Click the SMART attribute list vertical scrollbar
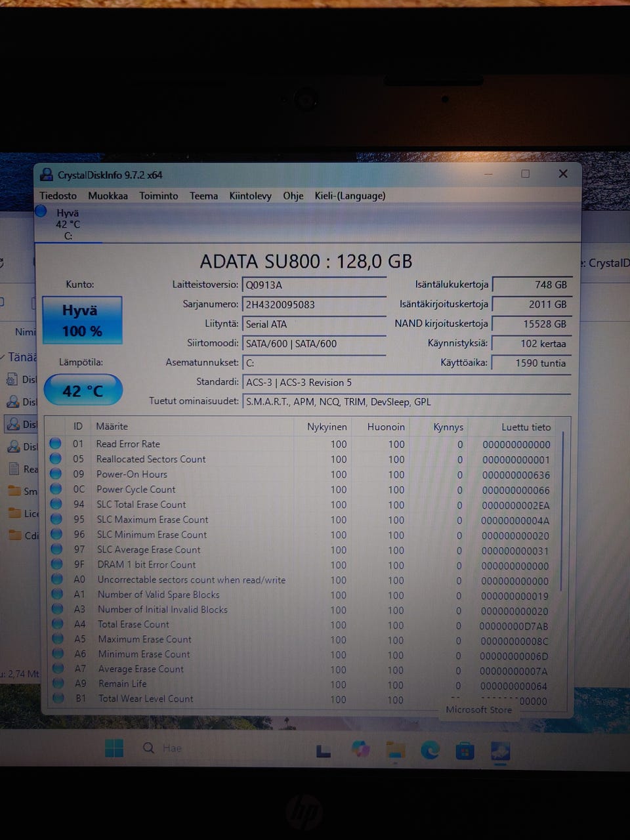The image size is (630, 840). [x=563, y=512]
